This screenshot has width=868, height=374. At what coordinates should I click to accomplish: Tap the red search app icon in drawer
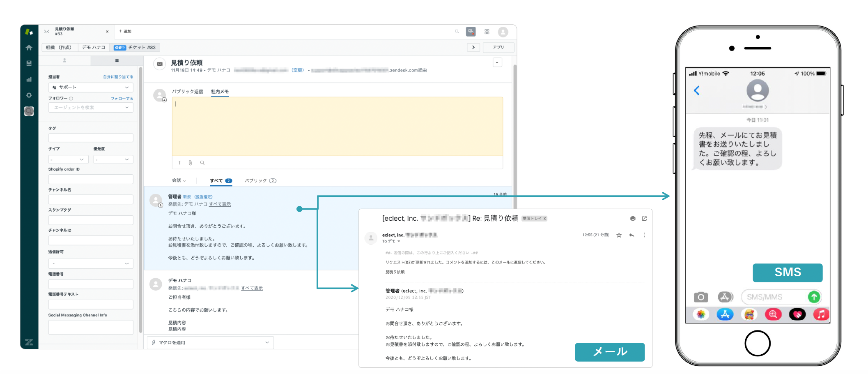pos(773,314)
